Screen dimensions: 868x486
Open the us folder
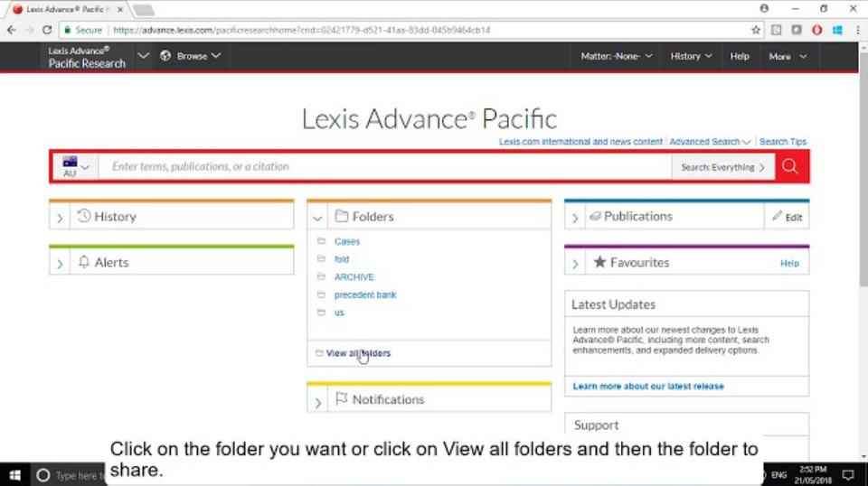point(339,313)
